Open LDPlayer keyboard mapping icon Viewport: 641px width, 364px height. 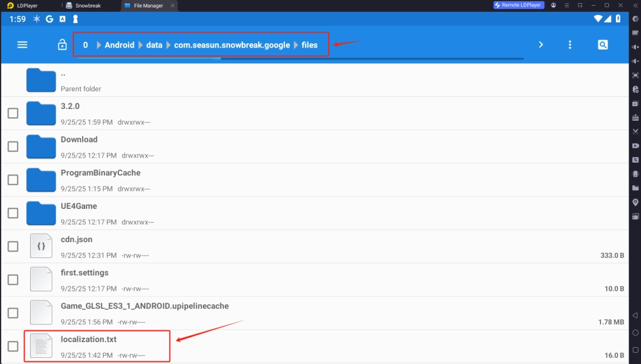coord(635,33)
